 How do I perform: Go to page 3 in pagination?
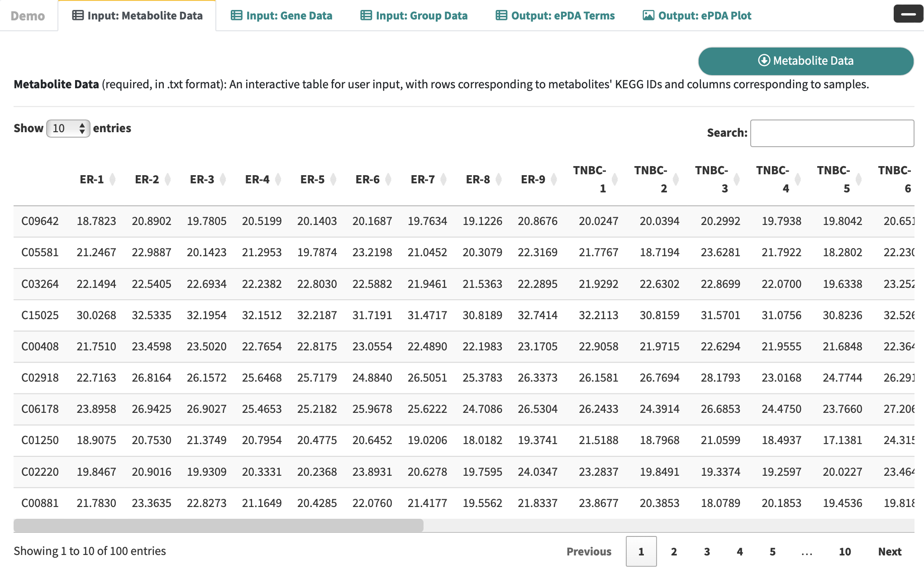pos(707,551)
